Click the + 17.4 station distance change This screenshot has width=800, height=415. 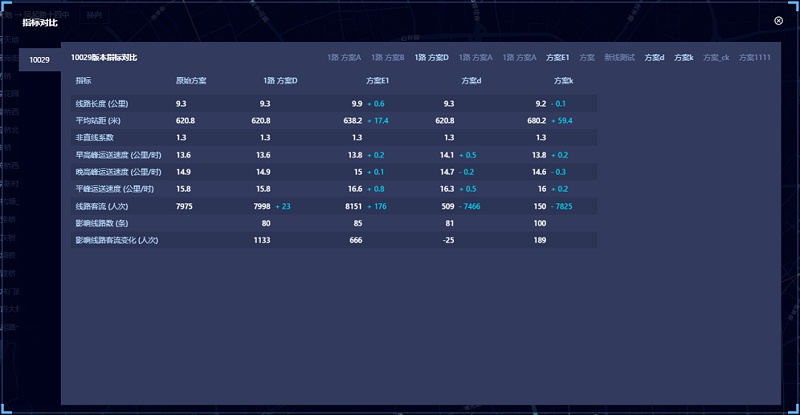pos(378,120)
